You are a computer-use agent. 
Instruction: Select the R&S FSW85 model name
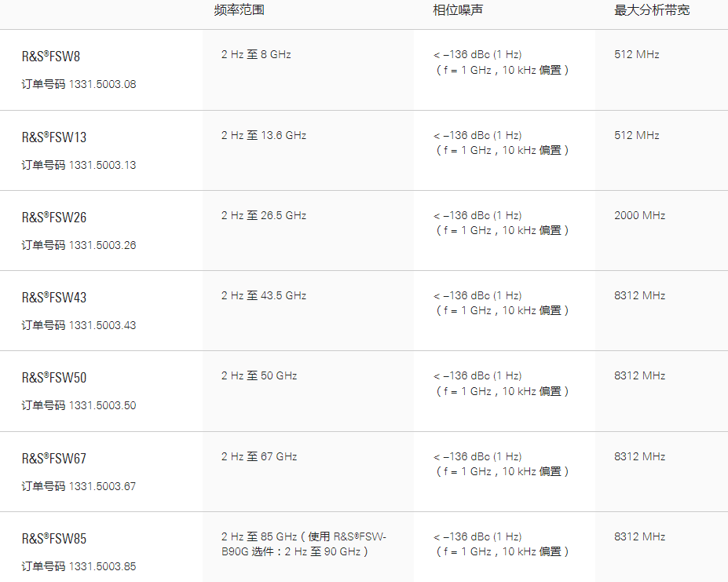(x=54, y=539)
